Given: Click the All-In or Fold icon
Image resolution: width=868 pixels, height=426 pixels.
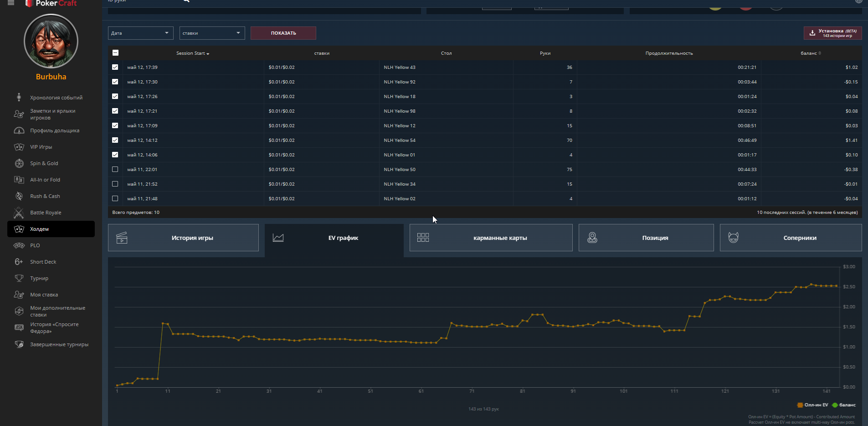Looking at the screenshot, I should click(19, 180).
